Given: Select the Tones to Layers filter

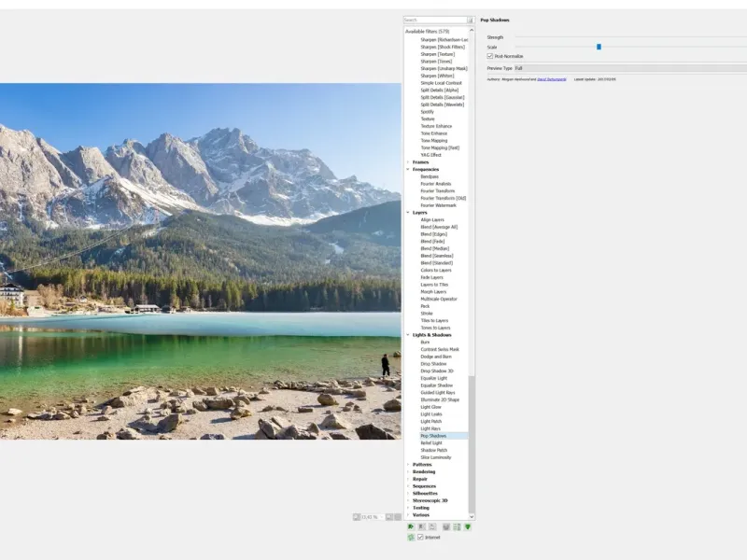Looking at the screenshot, I should click(x=435, y=328).
